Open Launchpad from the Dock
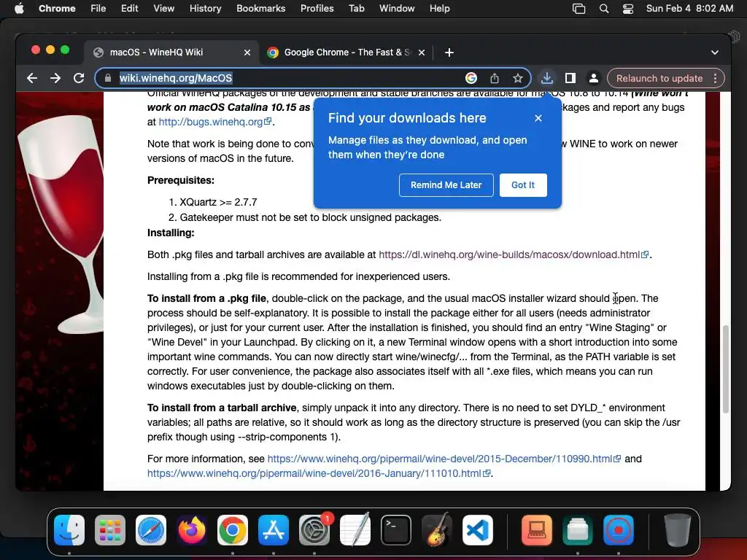747x560 pixels. (110, 530)
